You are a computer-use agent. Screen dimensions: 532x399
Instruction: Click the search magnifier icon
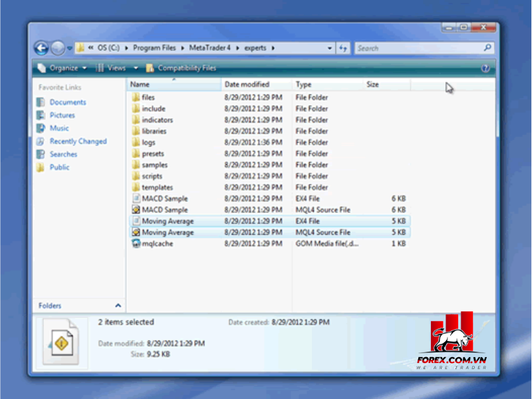pyautogui.click(x=487, y=48)
